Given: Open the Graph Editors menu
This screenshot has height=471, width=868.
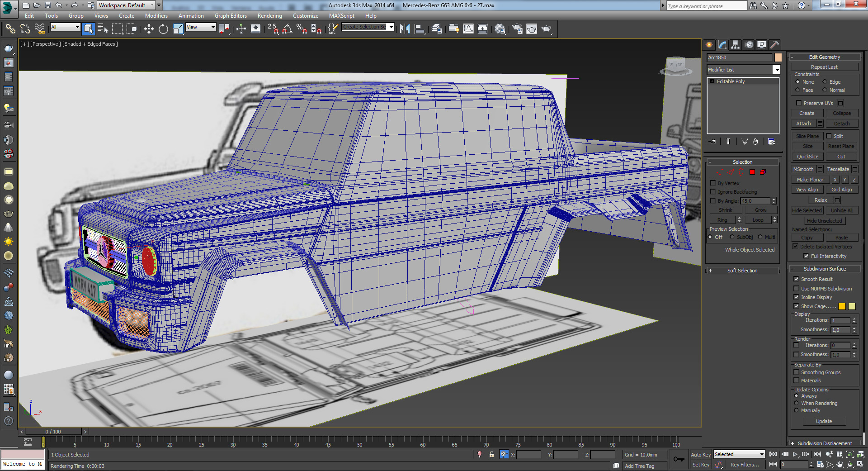Looking at the screenshot, I should [x=231, y=16].
